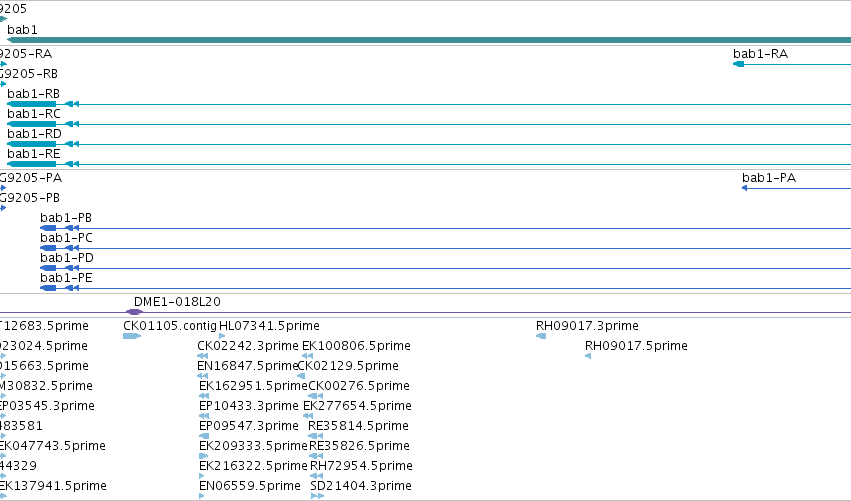Open the RE35814.5prime EST label
851x501 pixels.
[358, 427]
